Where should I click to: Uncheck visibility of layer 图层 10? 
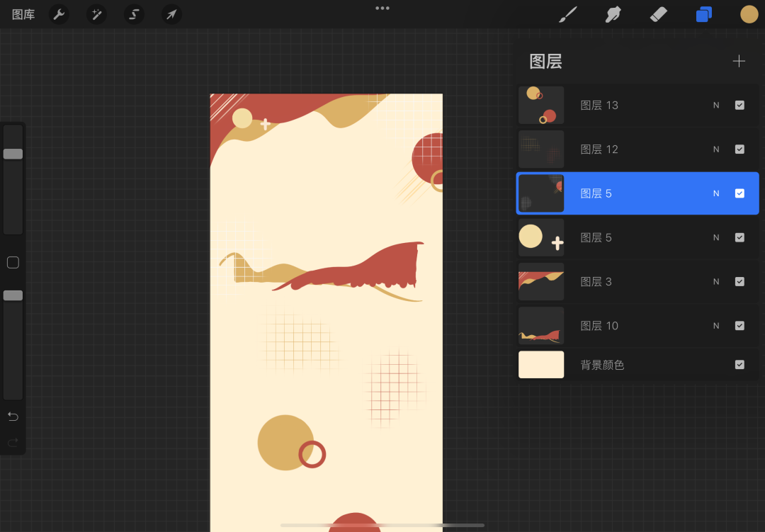[x=739, y=326]
